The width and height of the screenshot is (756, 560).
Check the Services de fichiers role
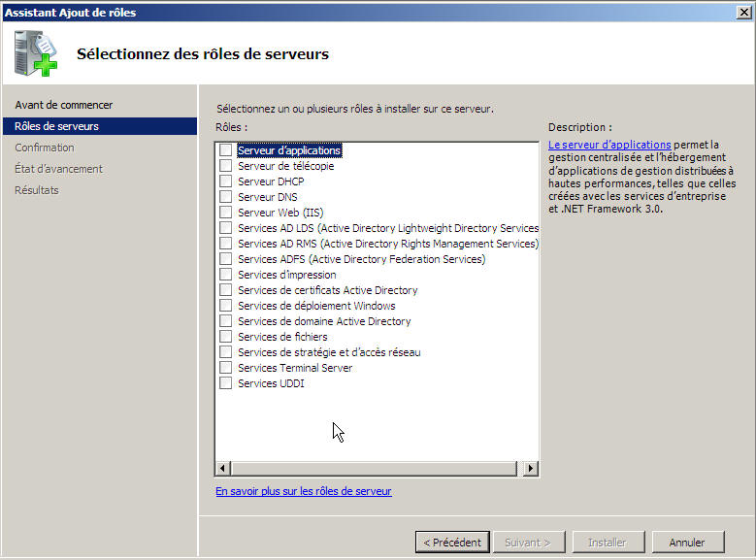226,337
